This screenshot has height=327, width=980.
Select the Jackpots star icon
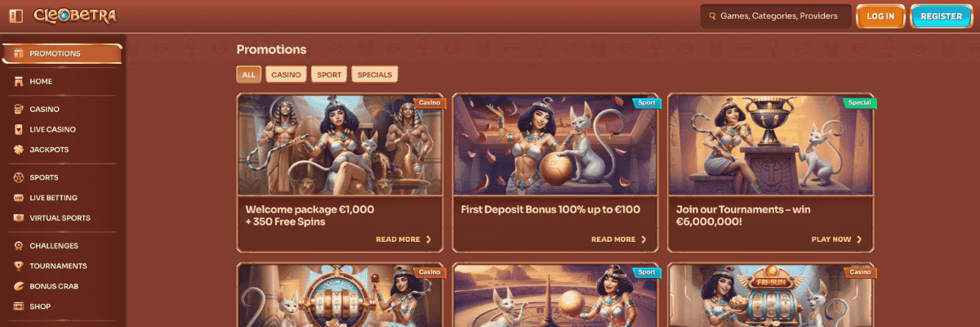[19, 150]
